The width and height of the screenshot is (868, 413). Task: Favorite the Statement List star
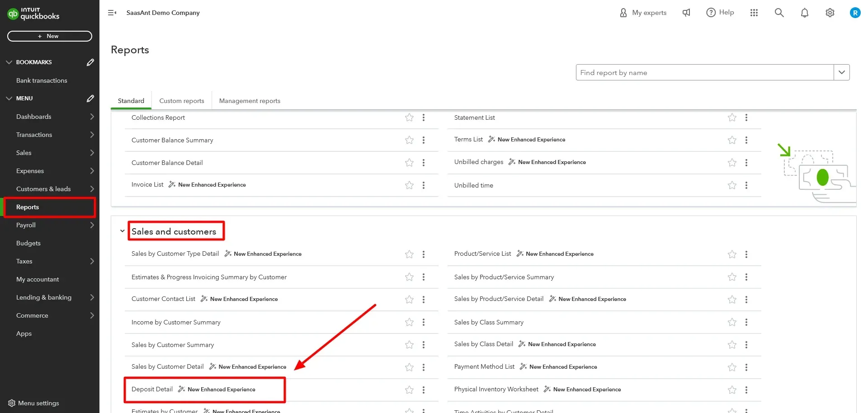coord(732,117)
